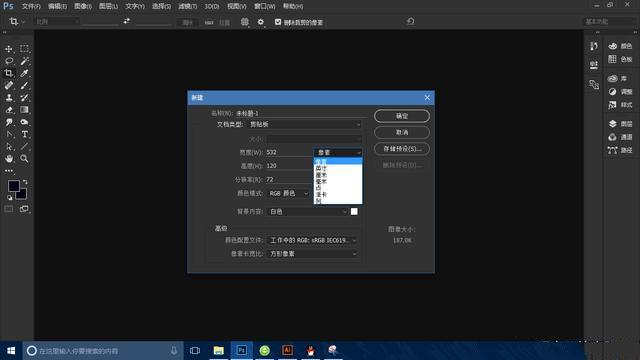Open the Channels panel (通道)
Viewport: 640px width, 360px height.
tap(620, 137)
